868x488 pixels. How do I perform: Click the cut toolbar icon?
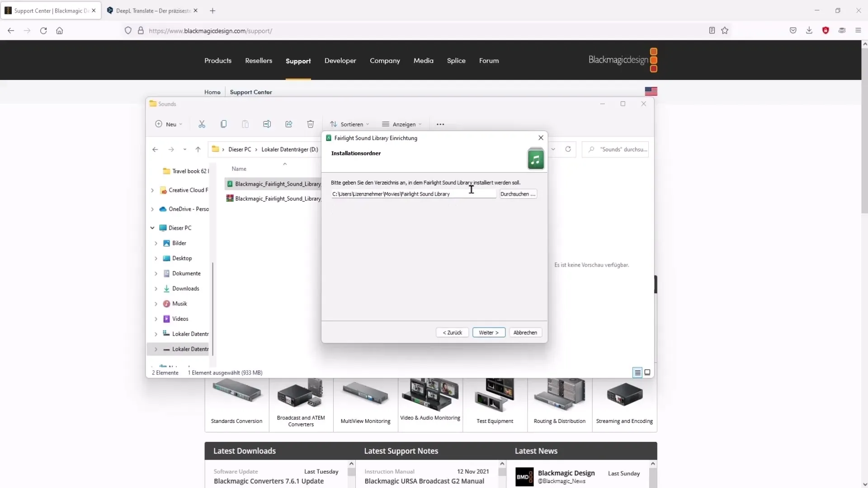pyautogui.click(x=202, y=124)
